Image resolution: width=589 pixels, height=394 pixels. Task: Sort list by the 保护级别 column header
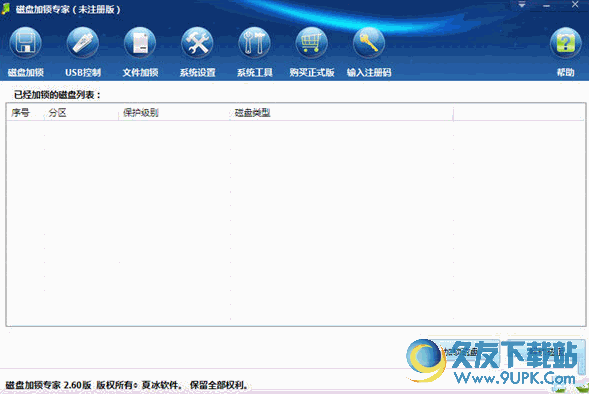tap(175, 113)
